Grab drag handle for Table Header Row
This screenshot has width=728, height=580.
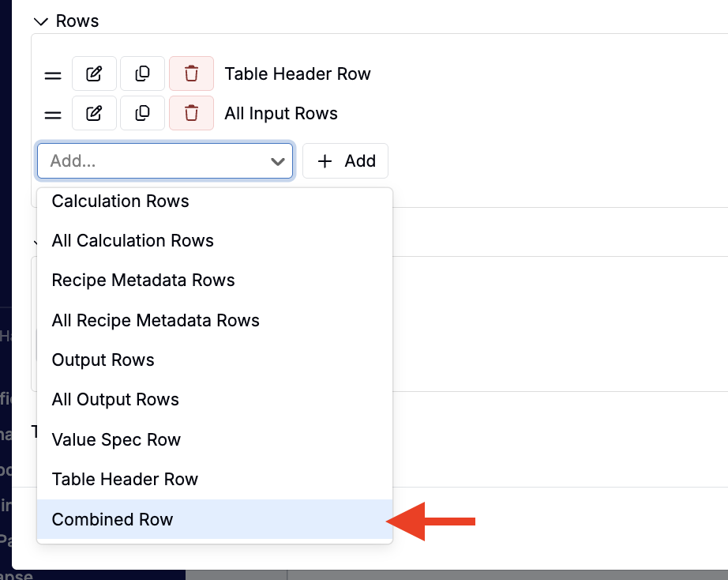(53, 75)
